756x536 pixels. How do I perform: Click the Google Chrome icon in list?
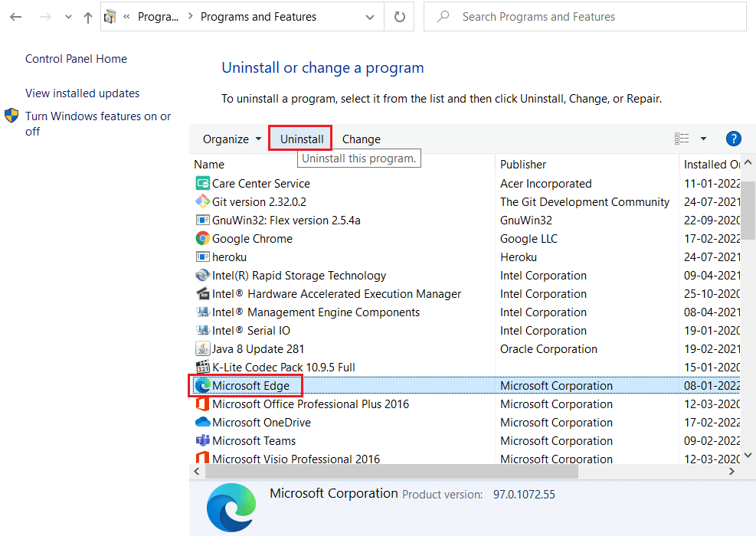[202, 239]
